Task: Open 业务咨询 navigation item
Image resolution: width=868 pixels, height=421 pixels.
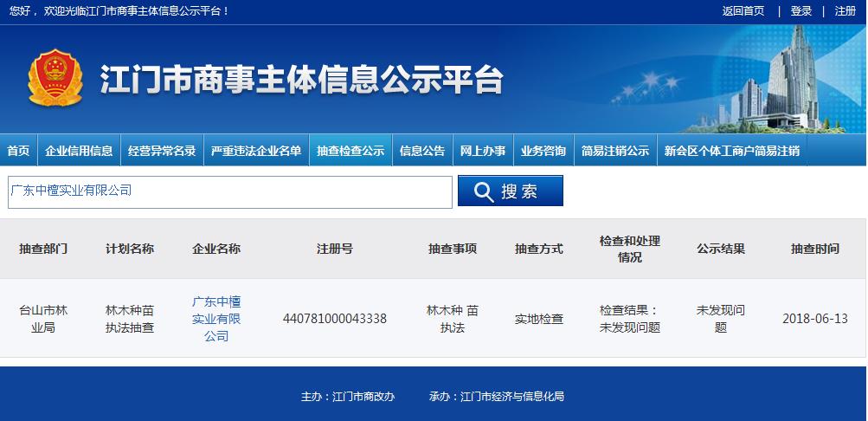Action: (543, 151)
